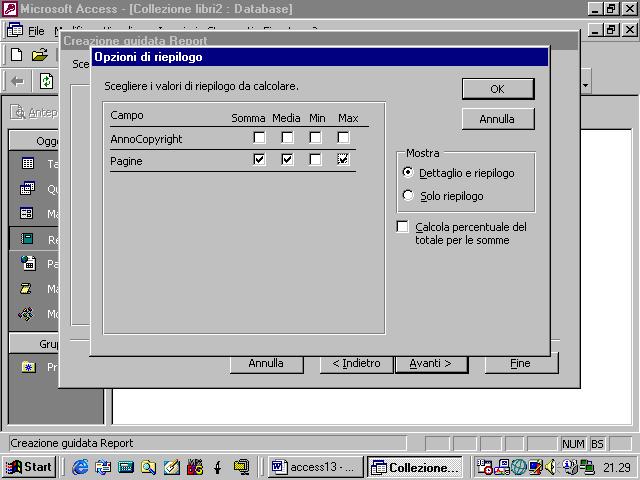Click the Anteprima print preview icon
The image size is (640, 480).
18,112
